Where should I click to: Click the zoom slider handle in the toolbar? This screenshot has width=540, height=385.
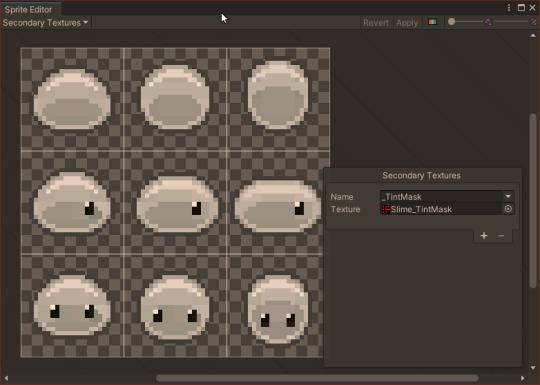tap(451, 22)
